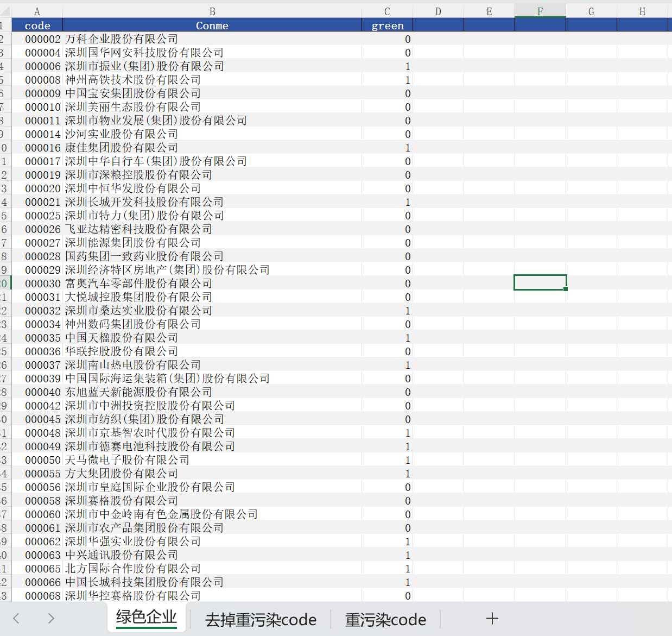Viewport: 672px width, 636px height.
Task: Select cell 深圳中恒华发股份有限公司
Action: click(x=212, y=188)
